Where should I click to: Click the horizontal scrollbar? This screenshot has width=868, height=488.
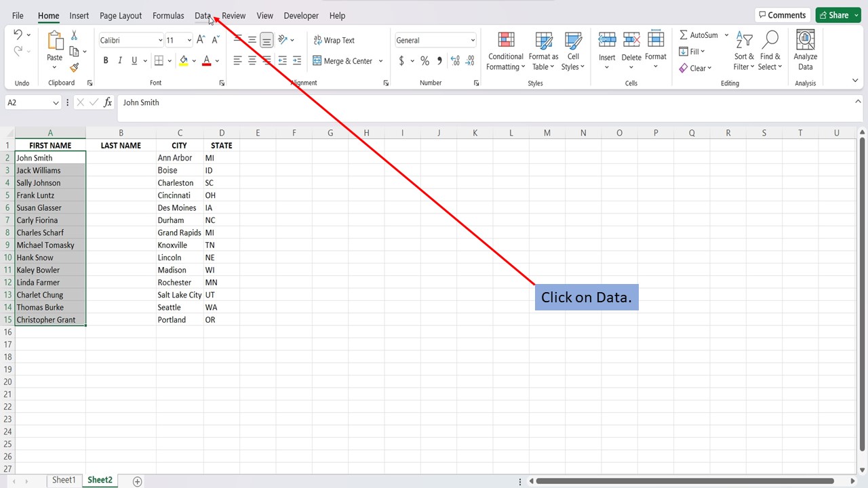(x=685, y=481)
